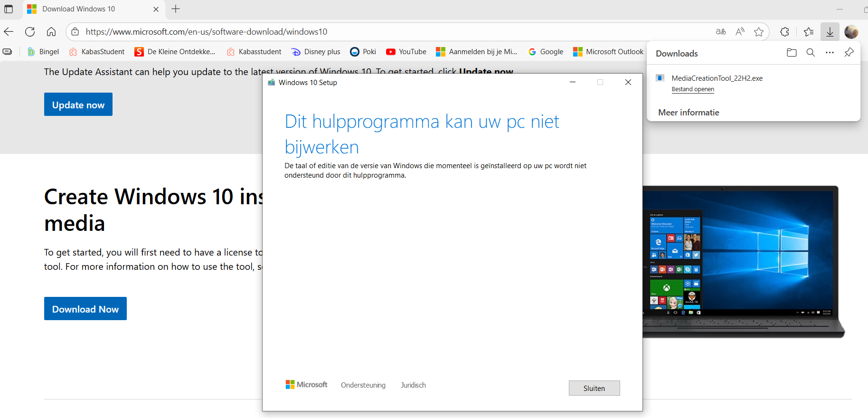868x418 pixels.
Task: Go to the home page icon
Action: 51,32
